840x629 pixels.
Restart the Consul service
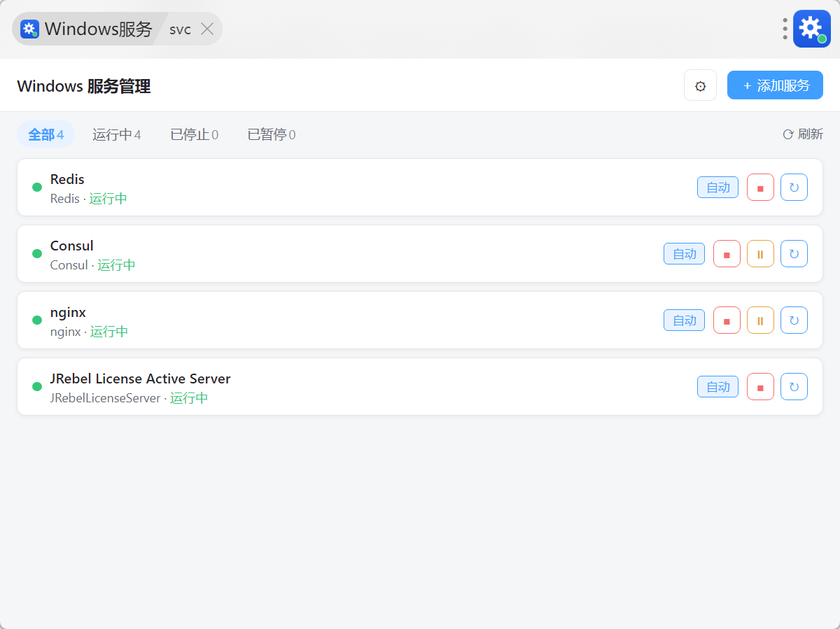click(794, 254)
